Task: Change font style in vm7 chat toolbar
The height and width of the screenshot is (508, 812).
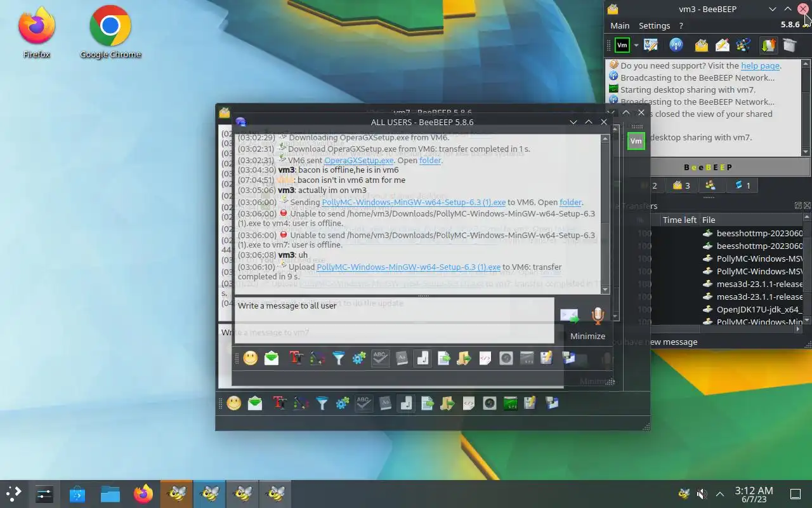Action: pos(279,403)
